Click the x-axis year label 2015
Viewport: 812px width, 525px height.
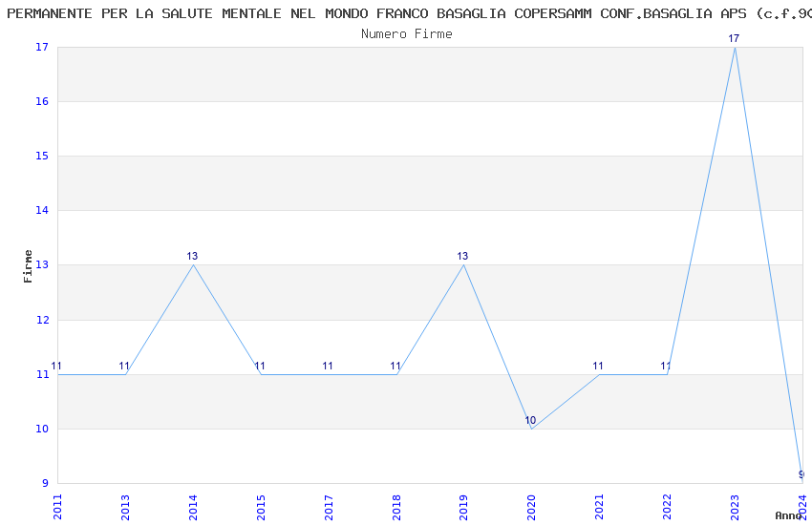261,507
